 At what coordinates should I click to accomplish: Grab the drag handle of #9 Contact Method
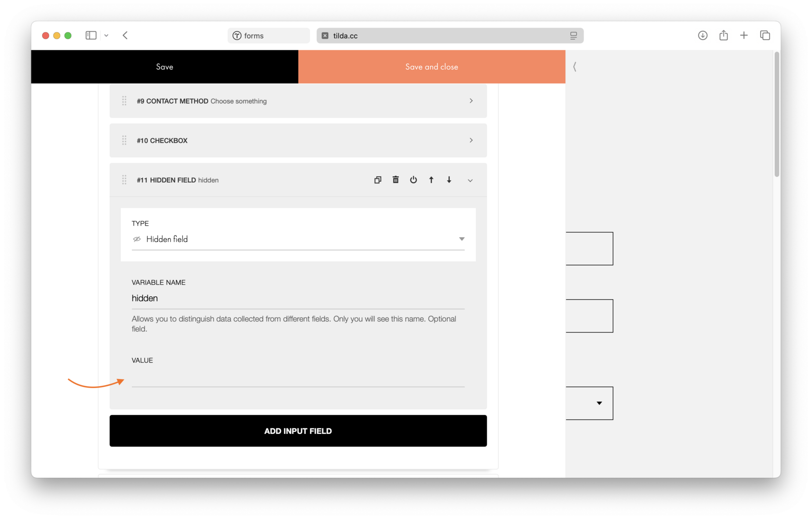coord(124,101)
